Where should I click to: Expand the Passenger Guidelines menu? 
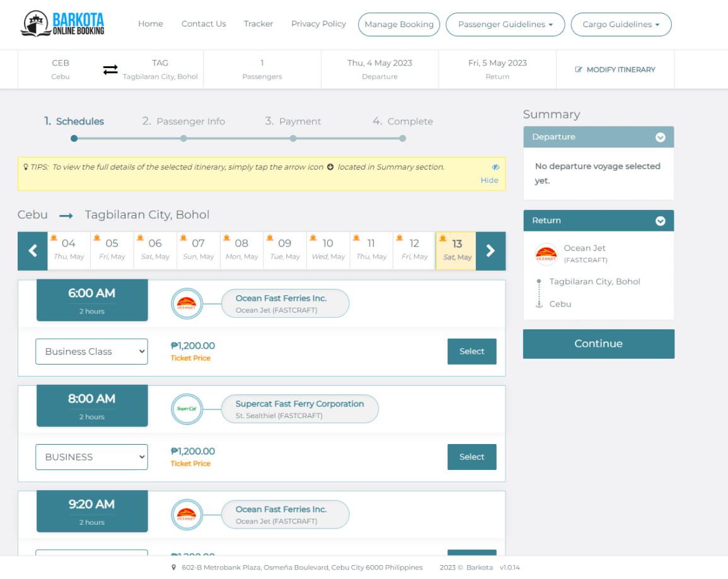[505, 25]
